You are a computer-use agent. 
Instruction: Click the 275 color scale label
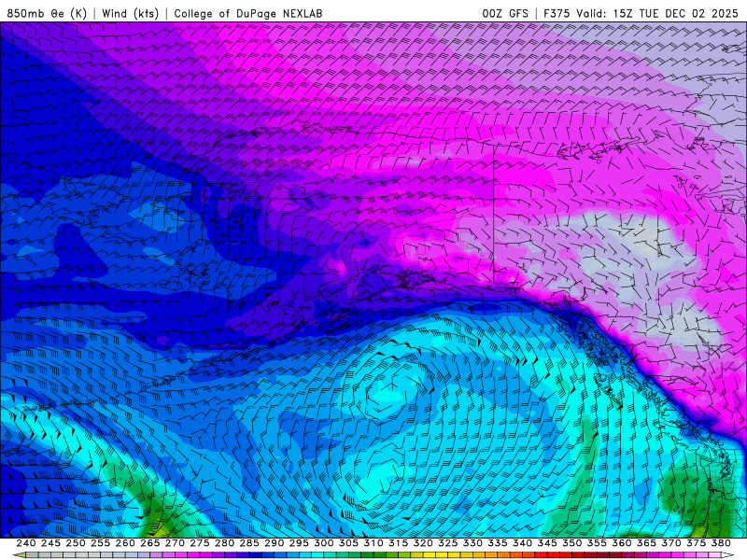200,543
